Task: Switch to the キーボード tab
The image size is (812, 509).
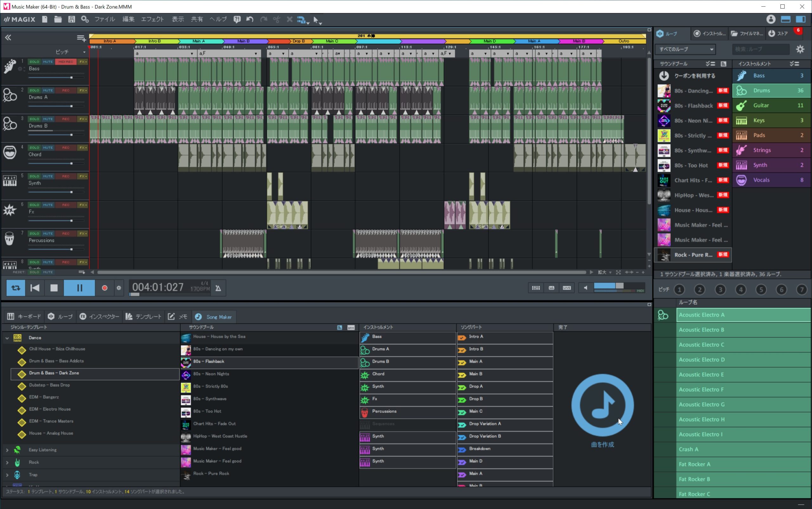Action: click(23, 316)
